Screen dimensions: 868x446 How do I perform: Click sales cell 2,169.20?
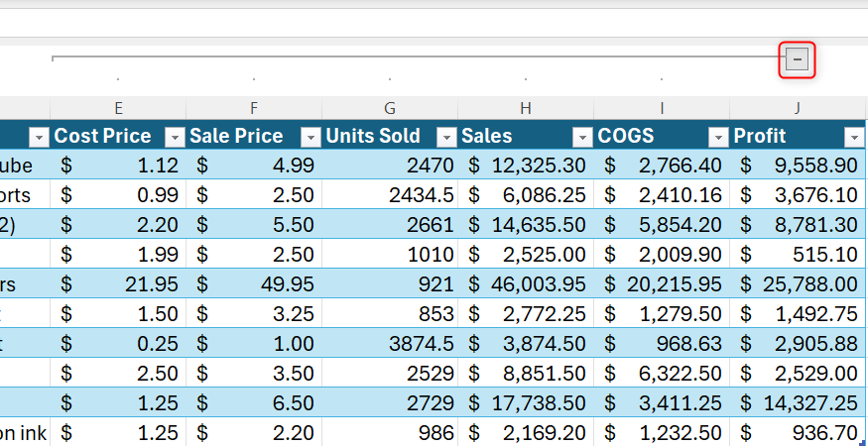click(526, 432)
